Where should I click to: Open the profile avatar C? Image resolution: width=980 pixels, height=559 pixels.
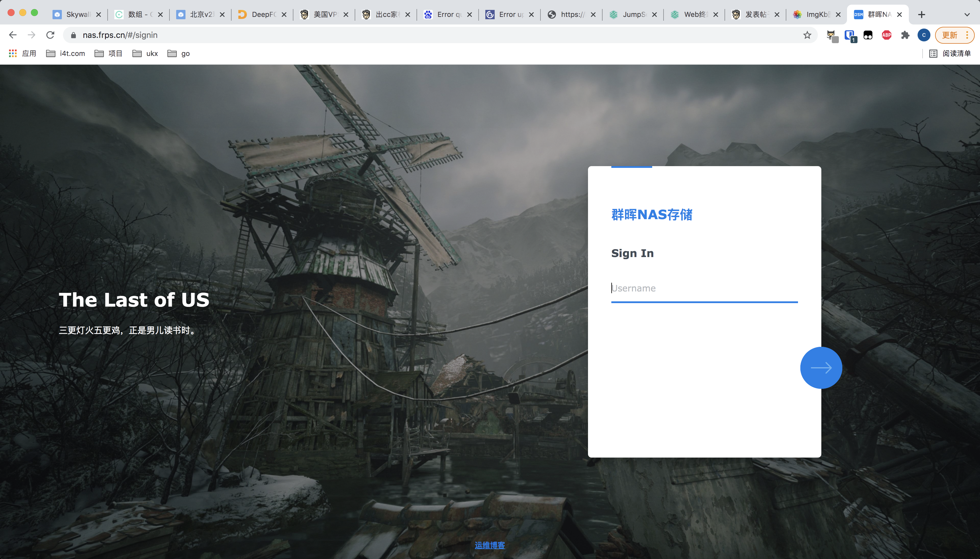(924, 35)
